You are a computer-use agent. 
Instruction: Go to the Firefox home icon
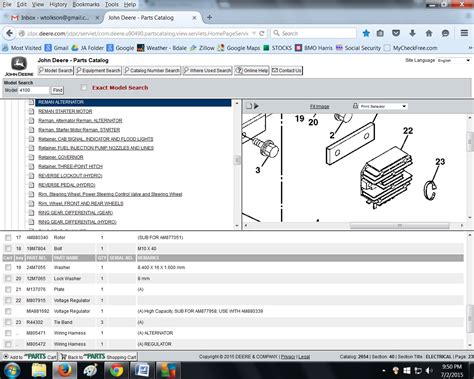(429, 33)
